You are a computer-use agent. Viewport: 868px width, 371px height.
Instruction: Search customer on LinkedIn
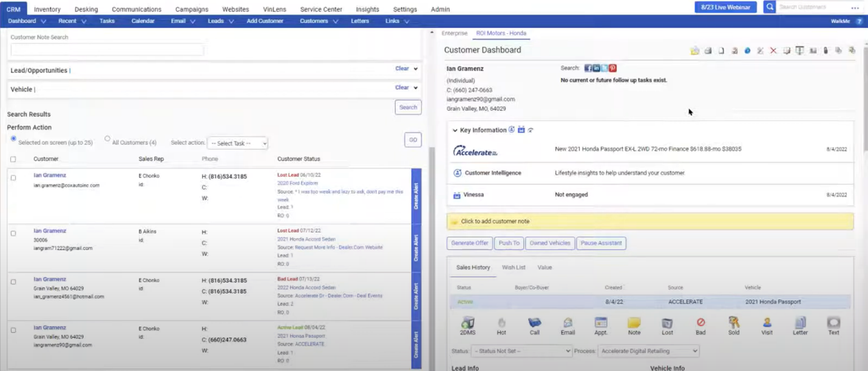[x=596, y=69]
